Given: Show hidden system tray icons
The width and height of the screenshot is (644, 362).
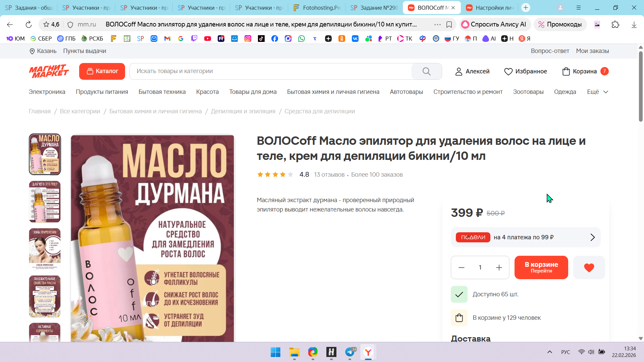Looking at the screenshot, I should pyautogui.click(x=549, y=352).
